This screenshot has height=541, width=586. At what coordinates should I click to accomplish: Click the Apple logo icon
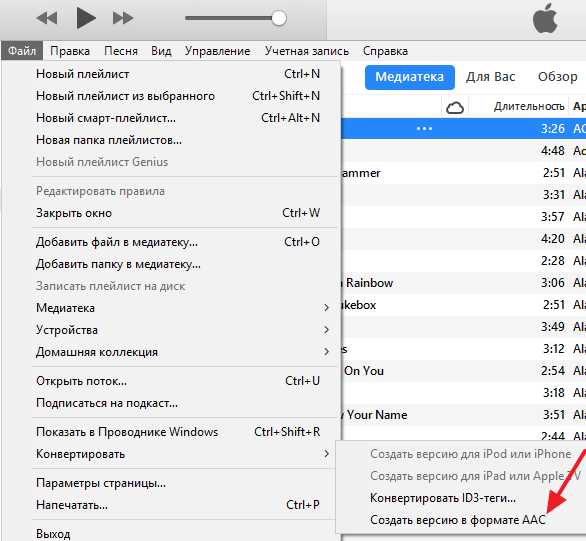tap(545, 18)
